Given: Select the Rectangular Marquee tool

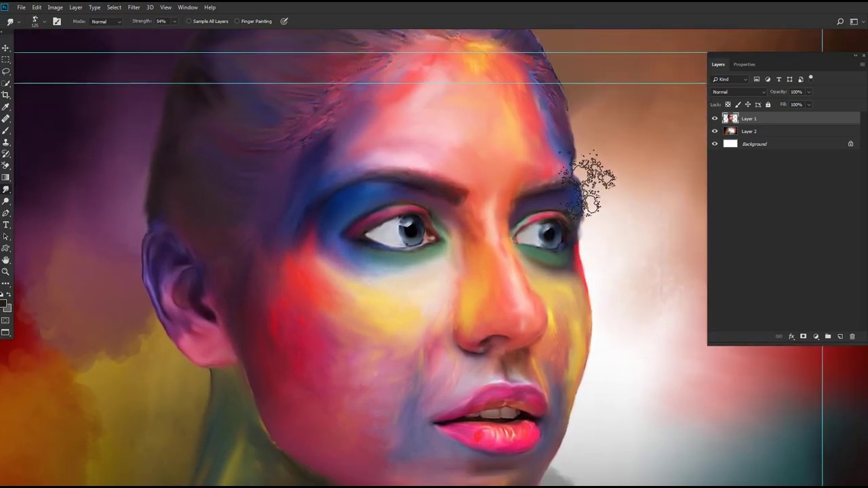Looking at the screenshot, I should coord(5,60).
